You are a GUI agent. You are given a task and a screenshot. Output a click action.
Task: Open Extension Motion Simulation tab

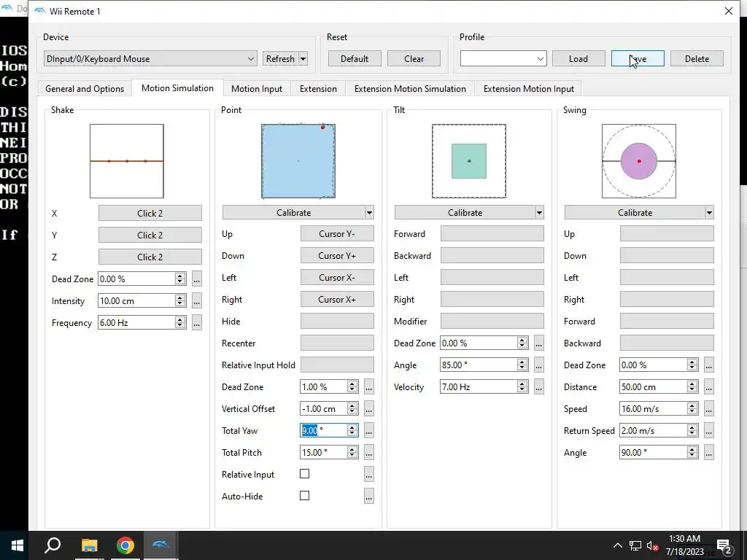(x=410, y=88)
